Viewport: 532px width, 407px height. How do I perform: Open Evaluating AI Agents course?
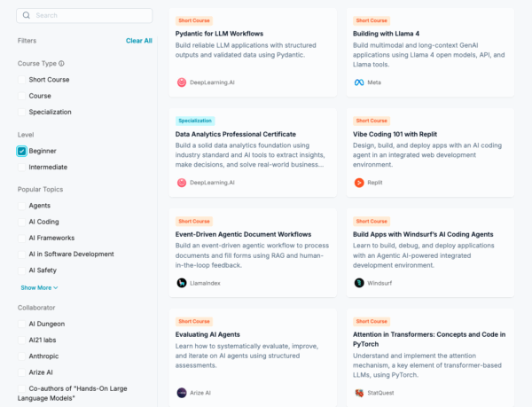[x=207, y=334]
